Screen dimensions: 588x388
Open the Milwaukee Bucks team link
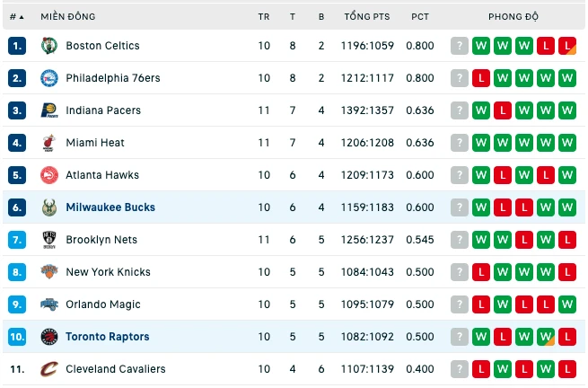coord(110,207)
